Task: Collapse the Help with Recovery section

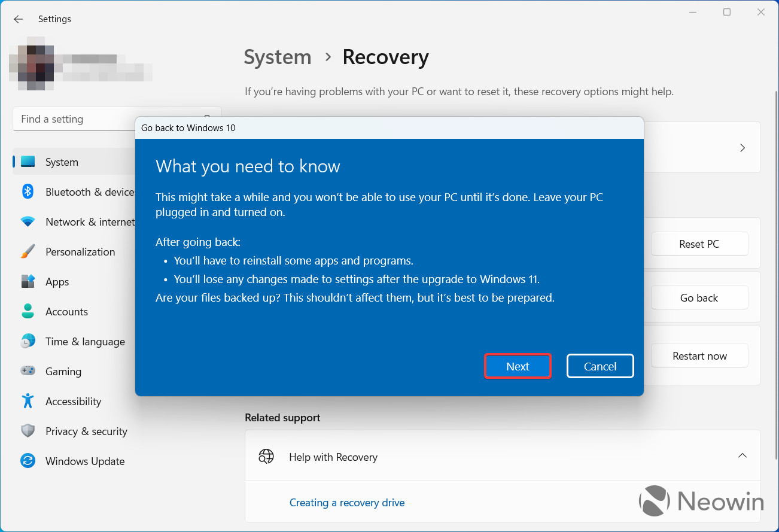Action: tap(742, 457)
